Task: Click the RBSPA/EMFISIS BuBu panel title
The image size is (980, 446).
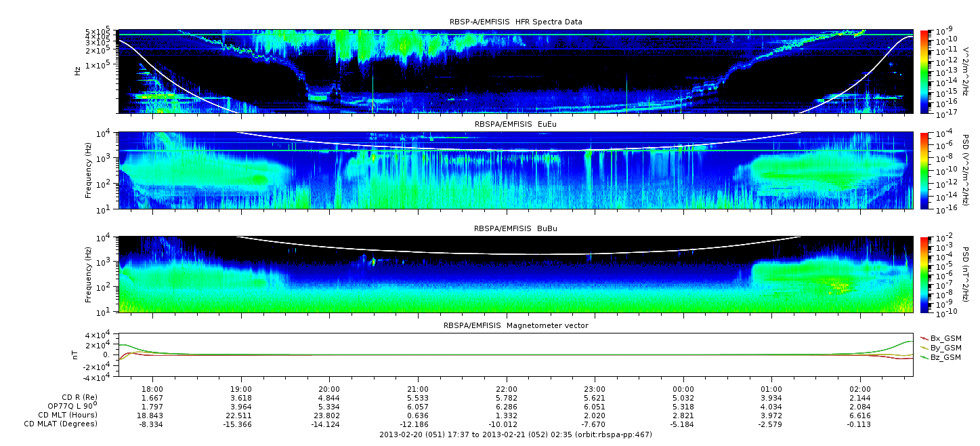Action: click(515, 229)
